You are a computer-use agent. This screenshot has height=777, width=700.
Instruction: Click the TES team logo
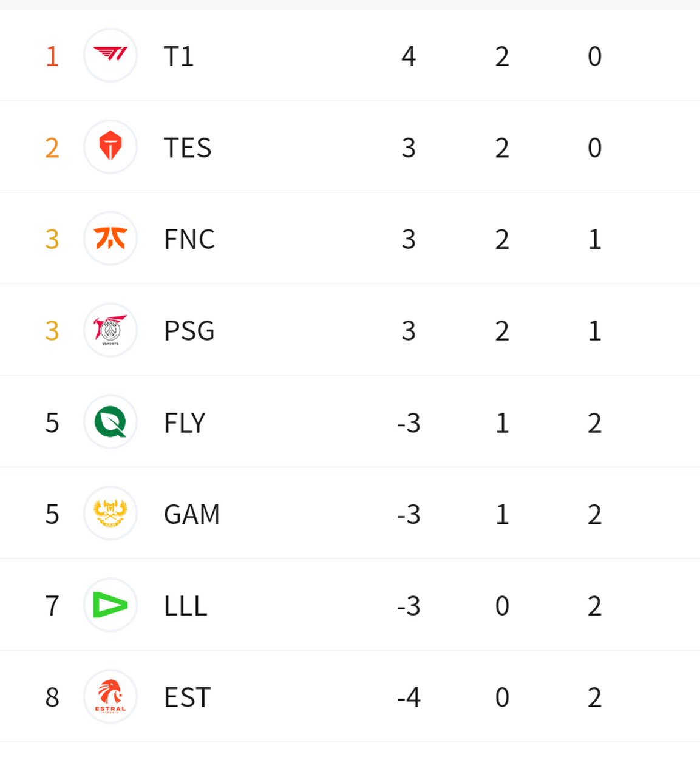point(110,147)
